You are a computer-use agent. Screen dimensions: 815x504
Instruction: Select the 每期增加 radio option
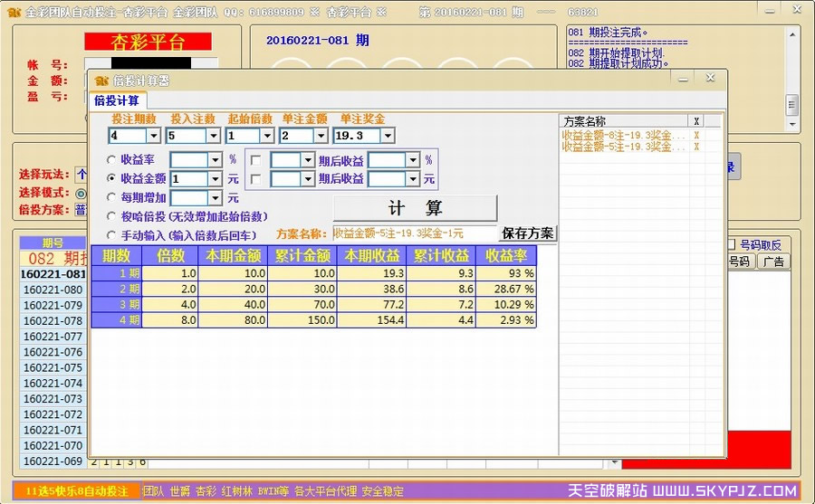coord(111,197)
